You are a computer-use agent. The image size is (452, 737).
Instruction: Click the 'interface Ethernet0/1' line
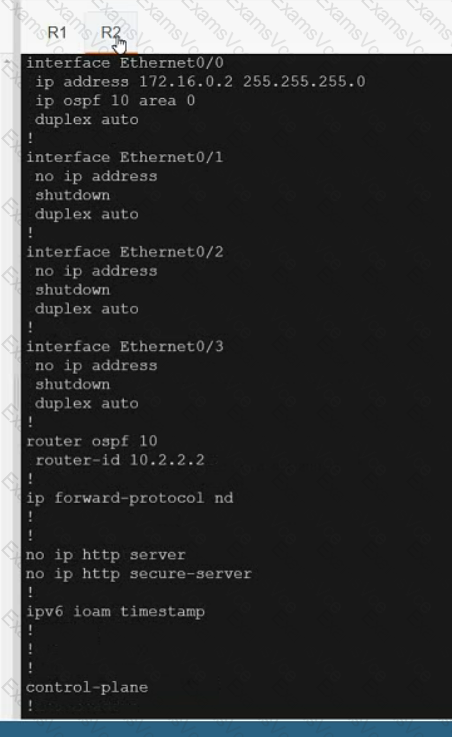[x=125, y=157]
